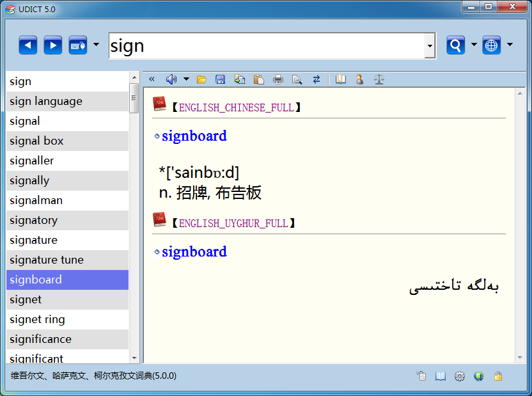Open print preview magnifier icon
Image resolution: width=532 pixels, height=396 pixels.
tap(297, 79)
